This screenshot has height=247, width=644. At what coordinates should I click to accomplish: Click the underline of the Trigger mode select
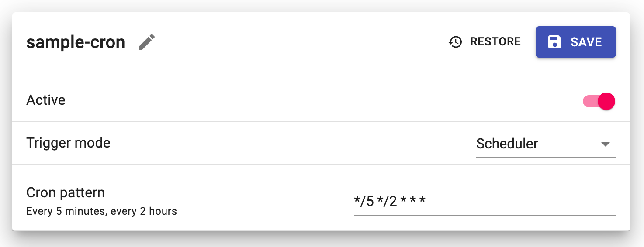pos(545,157)
